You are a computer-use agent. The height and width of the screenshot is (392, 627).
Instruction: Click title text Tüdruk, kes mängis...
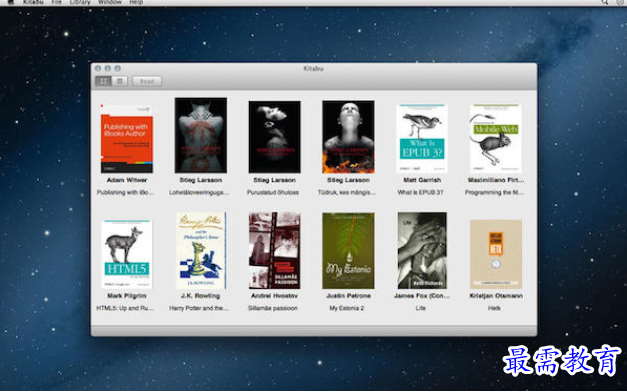point(347,192)
